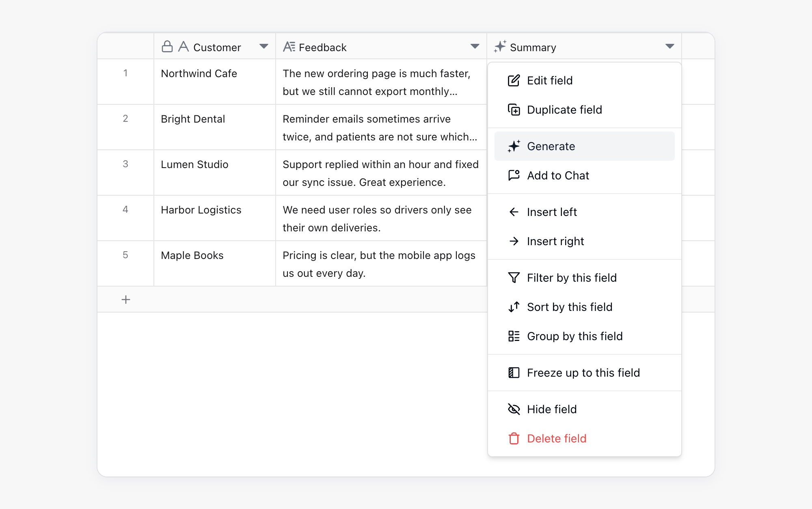Click the text type icon beside Customer
The height and width of the screenshot is (509, 812).
point(184,47)
